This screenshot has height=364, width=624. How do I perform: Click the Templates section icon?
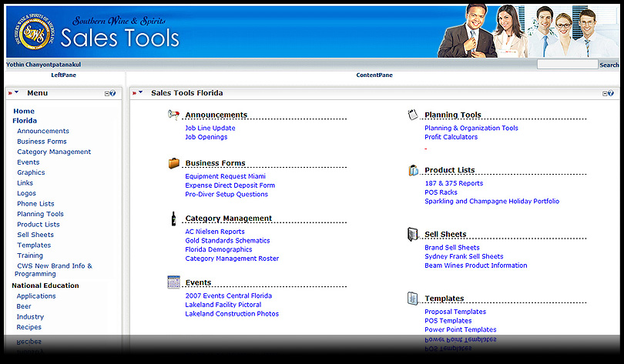(x=413, y=298)
